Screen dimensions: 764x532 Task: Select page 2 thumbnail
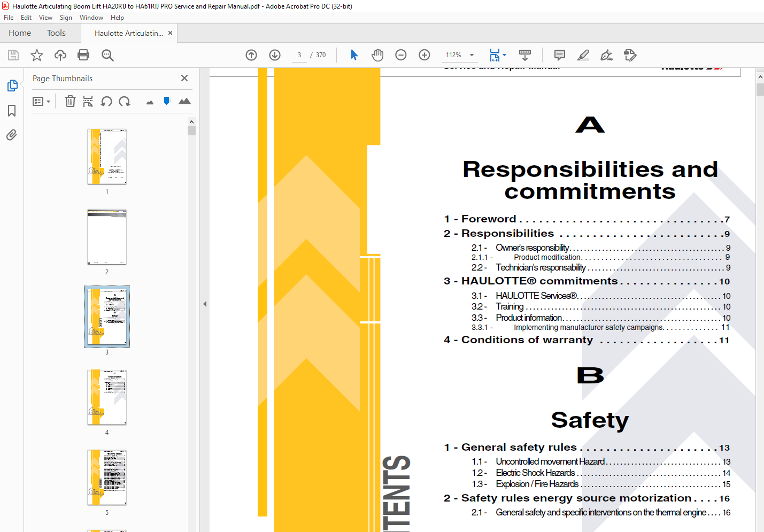pos(107,237)
